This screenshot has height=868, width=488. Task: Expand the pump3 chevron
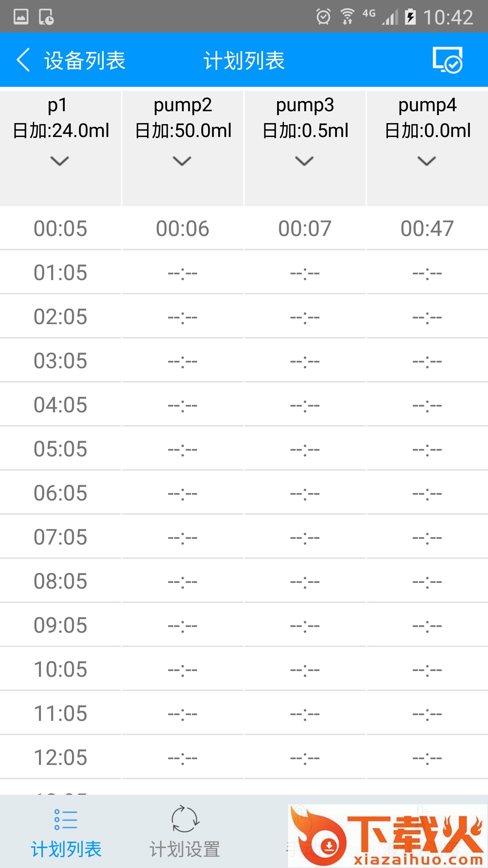[x=305, y=161]
